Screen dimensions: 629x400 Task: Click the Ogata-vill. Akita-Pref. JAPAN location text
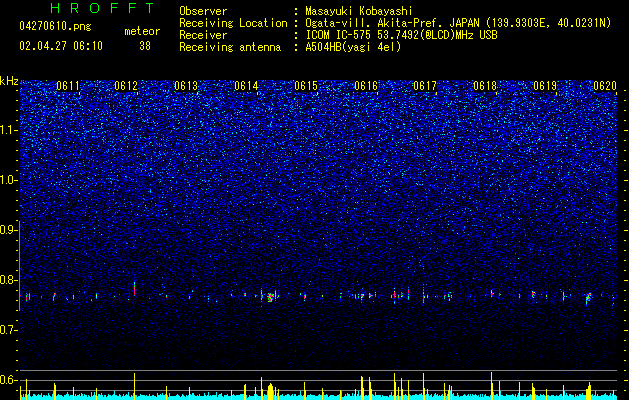(x=458, y=23)
